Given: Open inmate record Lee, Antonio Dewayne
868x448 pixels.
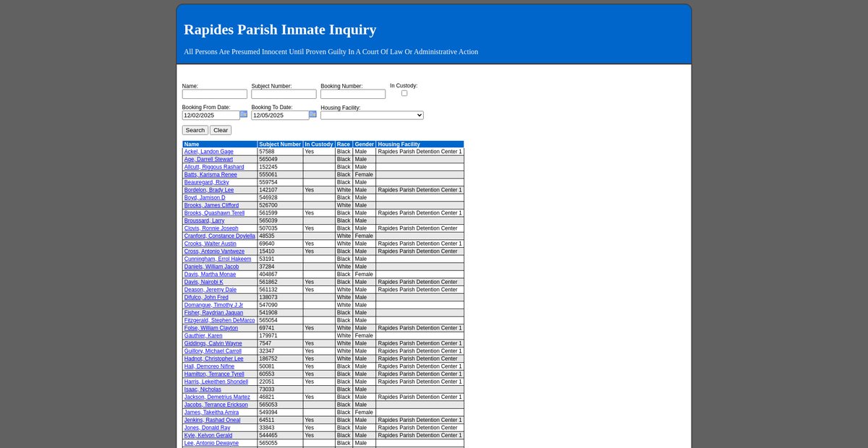Looking at the screenshot, I should [210, 443].
